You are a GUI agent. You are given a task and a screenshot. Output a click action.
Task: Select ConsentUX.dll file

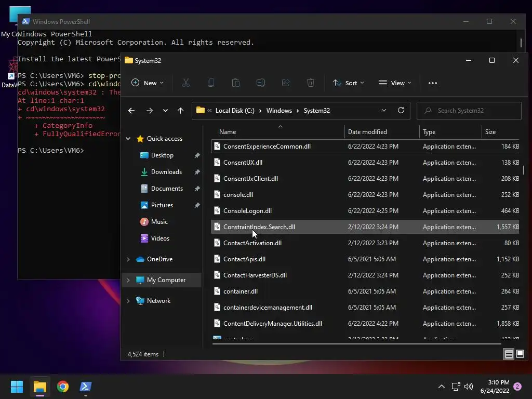click(x=365, y=163)
